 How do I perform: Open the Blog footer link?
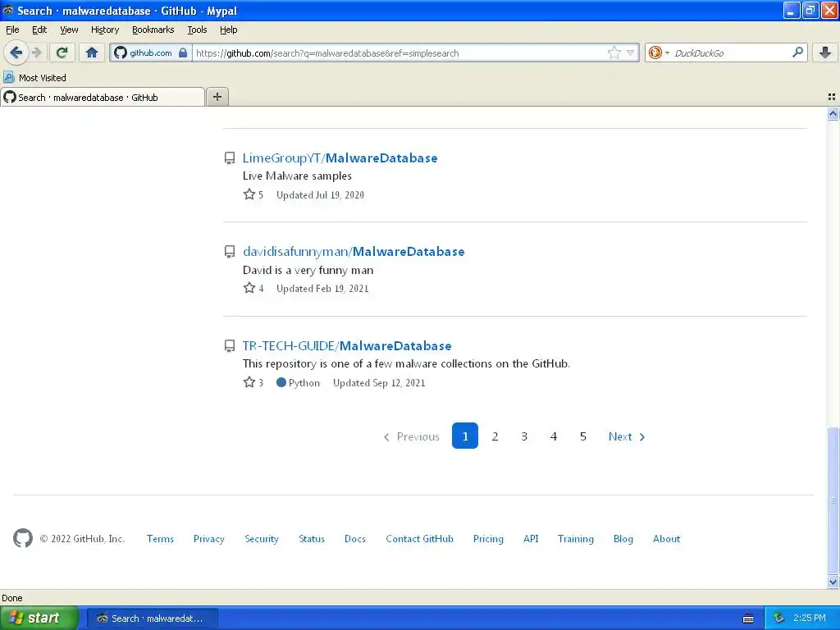[x=623, y=539]
